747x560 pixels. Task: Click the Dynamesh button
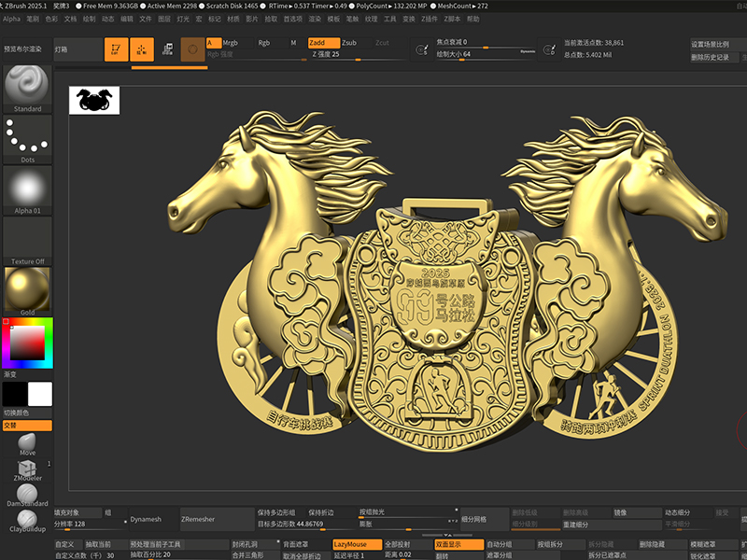154,519
